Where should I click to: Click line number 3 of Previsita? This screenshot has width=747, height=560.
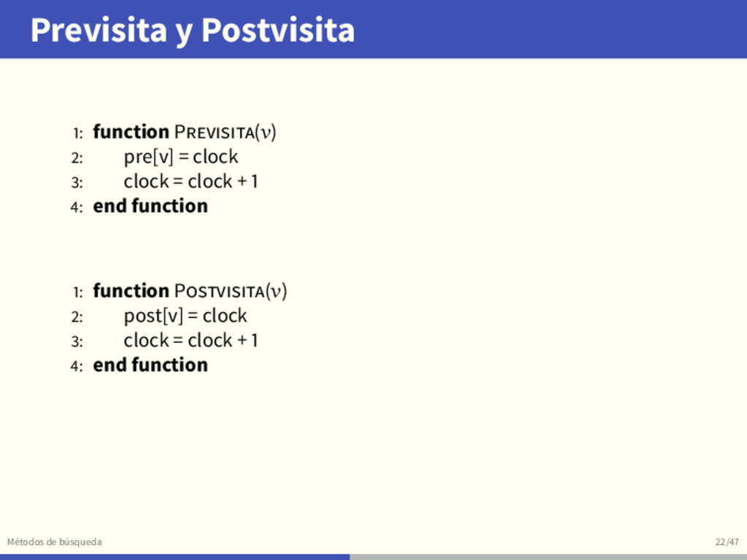[x=77, y=182]
